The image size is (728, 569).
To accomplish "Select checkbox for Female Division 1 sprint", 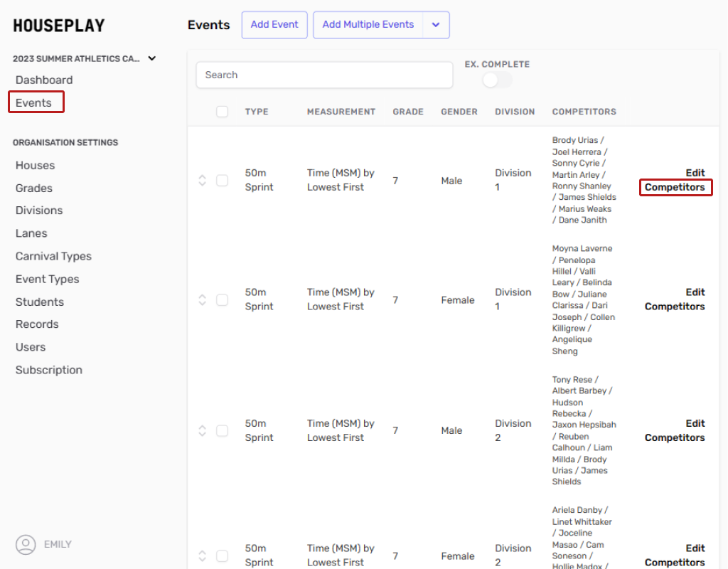I will tap(222, 300).
